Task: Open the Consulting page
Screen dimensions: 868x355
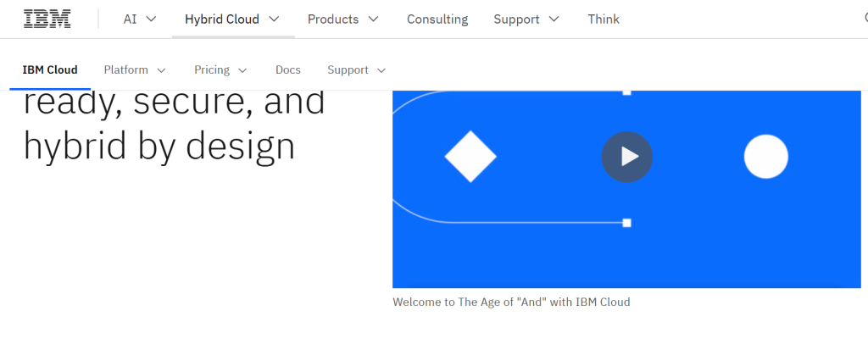Action: click(437, 19)
